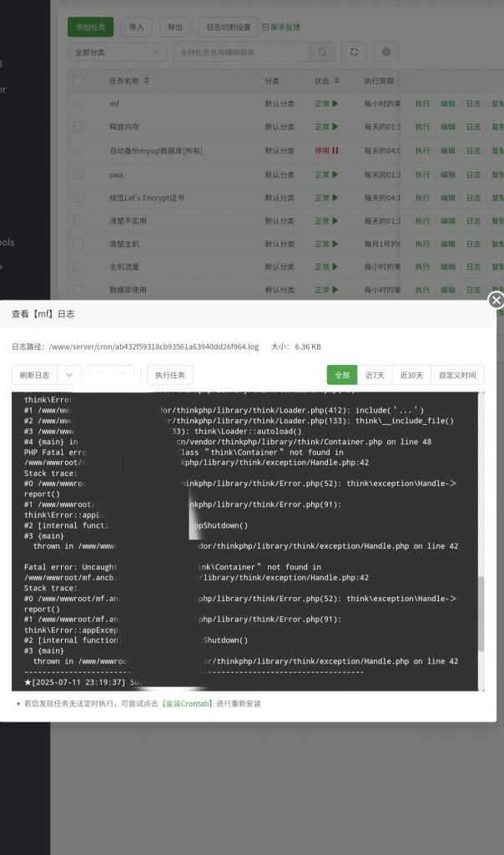Check the 主机流量 task checkbox
Viewport: 504px width, 855px height.
[78, 266]
